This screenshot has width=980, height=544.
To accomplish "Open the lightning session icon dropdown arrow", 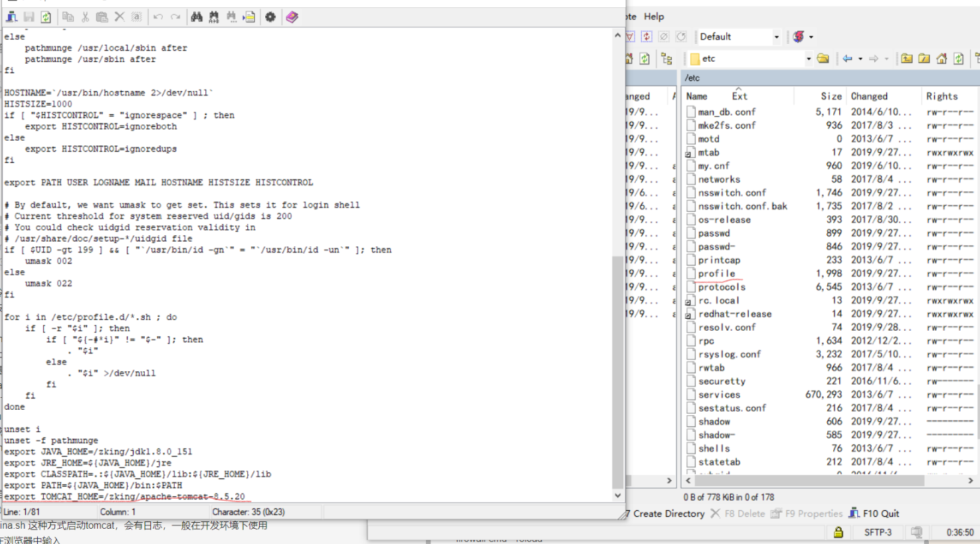I will pyautogui.click(x=811, y=37).
